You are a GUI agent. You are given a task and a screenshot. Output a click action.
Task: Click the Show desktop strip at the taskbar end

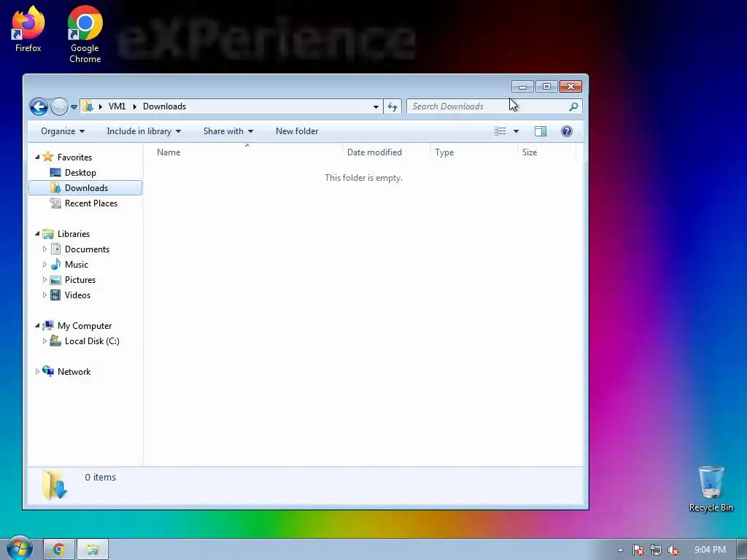point(742,550)
